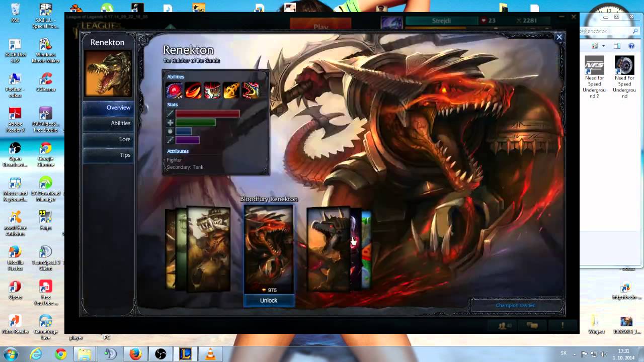The height and width of the screenshot is (362, 644).
Task: Open Internet Explorer from the taskbar
Action: pos(36,354)
